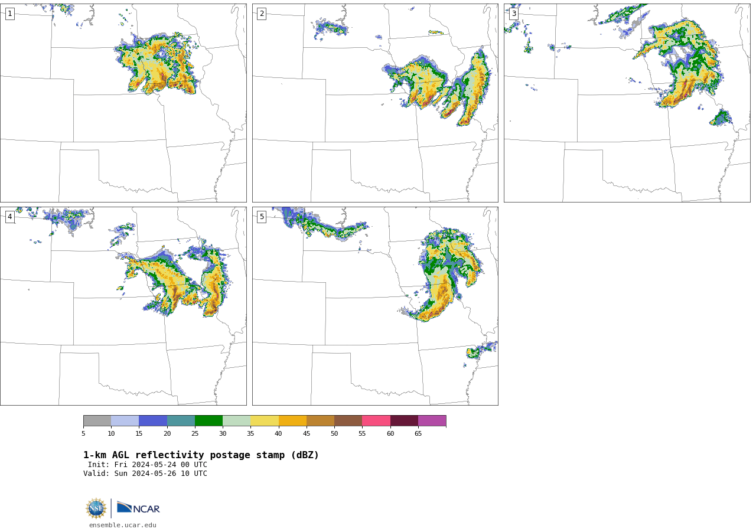The image size is (756, 532).
Task: Open ensemble member 5 reflectivity map
Action: (375, 306)
